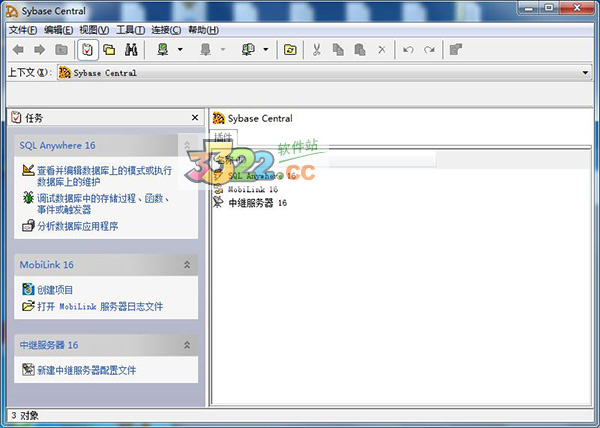
Task: Open the Disconnect icon dropdown arrow
Action: tap(223, 50)
